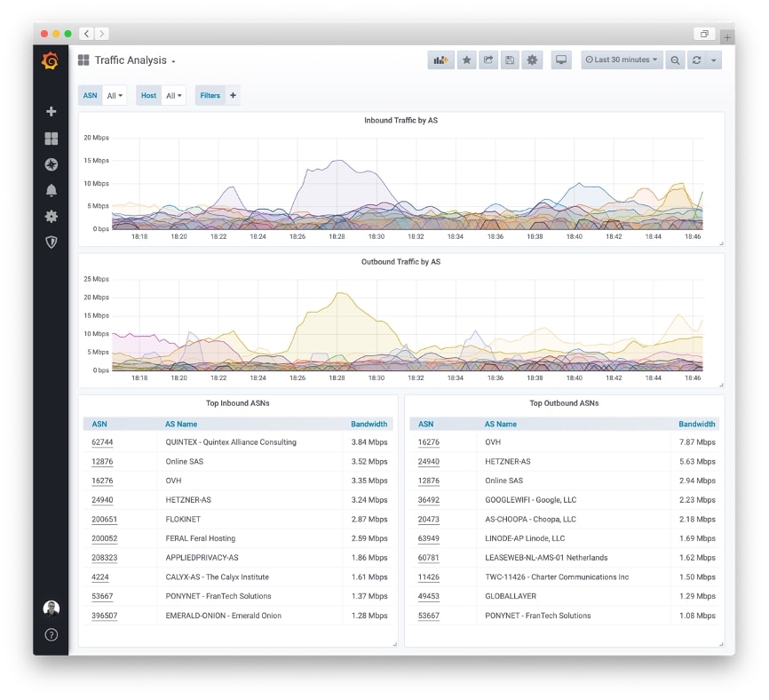This screenshot has height=700, width=769.
Task: Save the dashboard with the disk icon
Action: pyautogui.click(x=510, y=60)
